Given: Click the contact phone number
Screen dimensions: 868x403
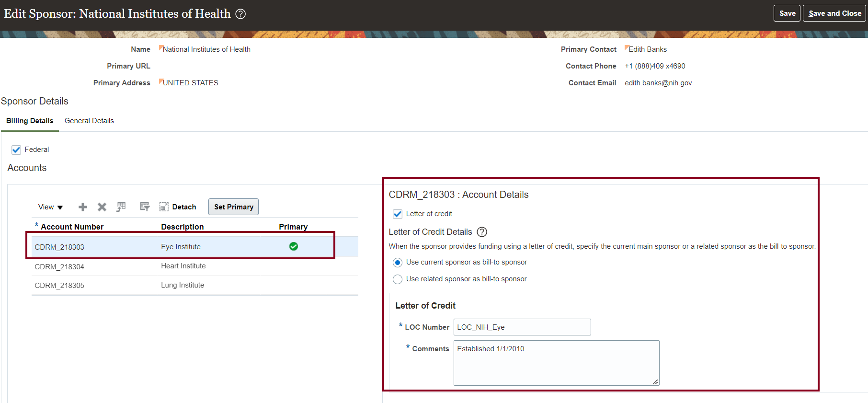Looking at the screenshot, I should point(655,66).
